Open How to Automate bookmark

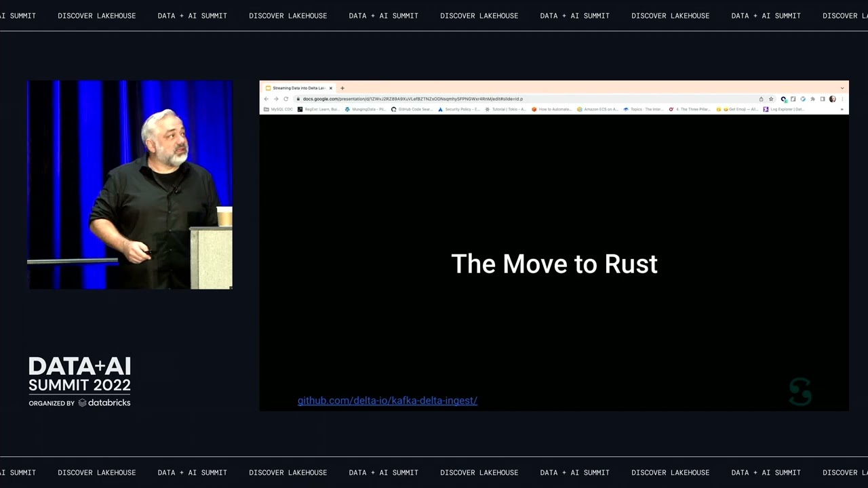(x=552, y=109)
